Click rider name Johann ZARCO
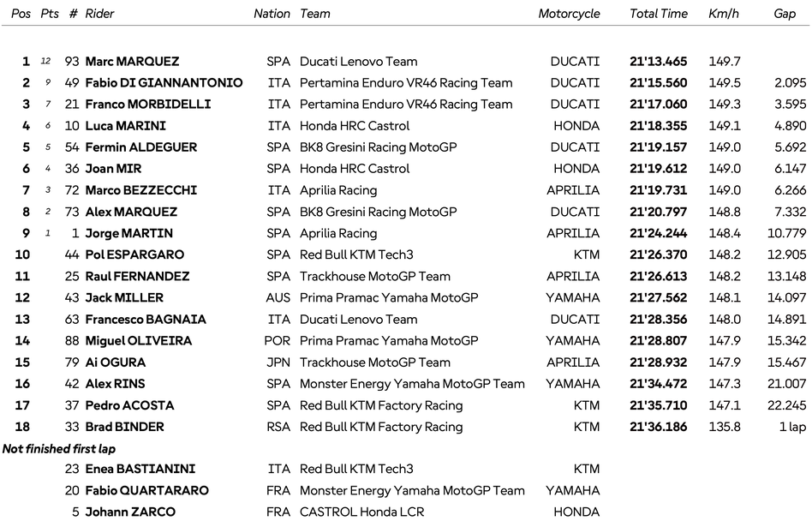This screenshot has height=521, width=812. (130, 512)
